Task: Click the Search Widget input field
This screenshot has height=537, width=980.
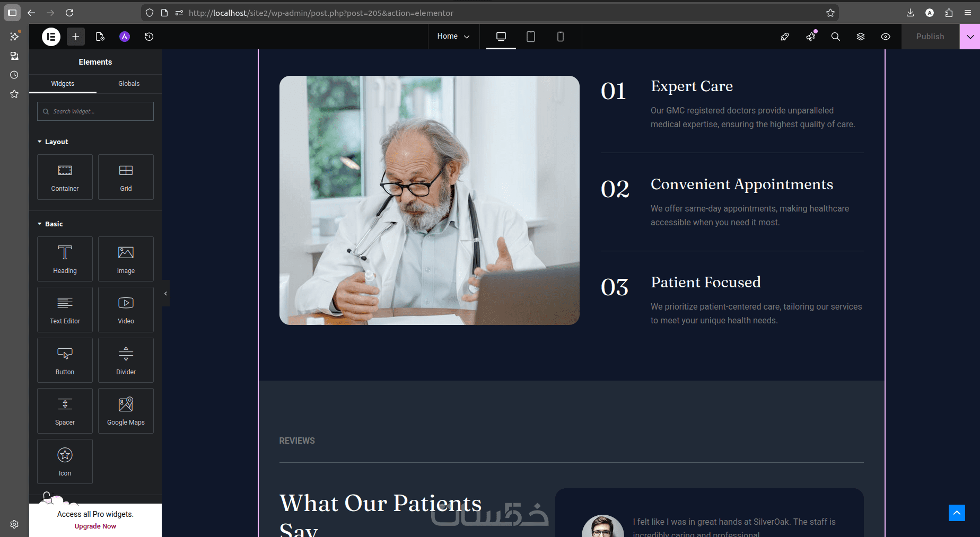Action: click(95, 111)
